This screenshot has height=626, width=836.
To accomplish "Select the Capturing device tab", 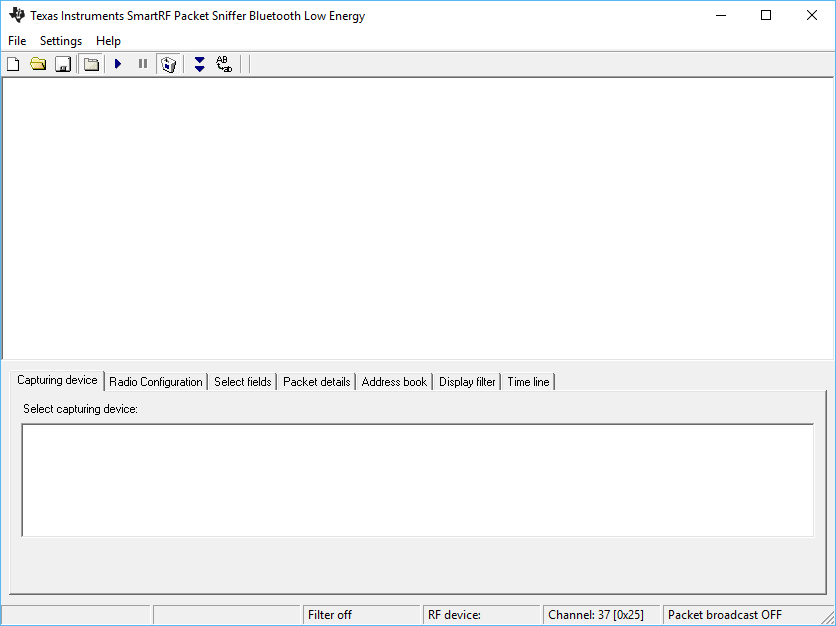I will (57, 381).
